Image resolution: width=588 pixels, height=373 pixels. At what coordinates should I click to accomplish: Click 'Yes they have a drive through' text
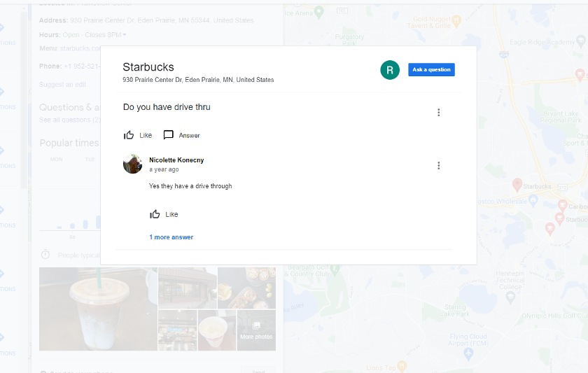(190, 186)
